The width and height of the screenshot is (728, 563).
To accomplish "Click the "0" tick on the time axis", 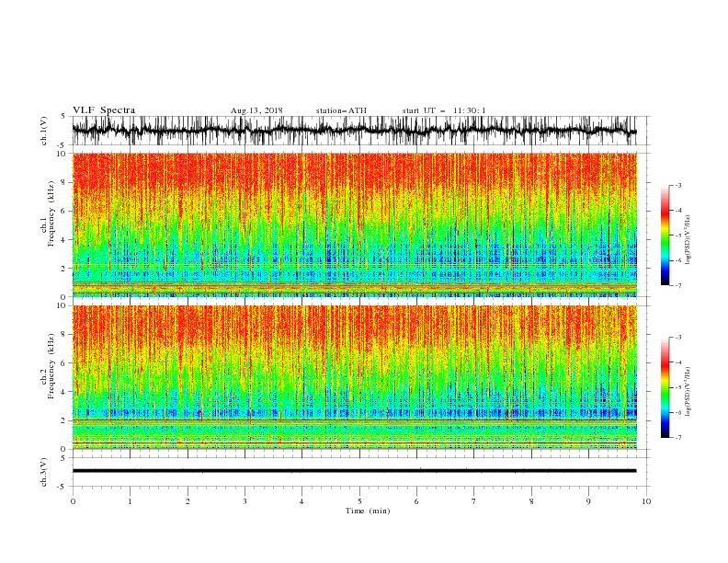I will coord(73,501).
